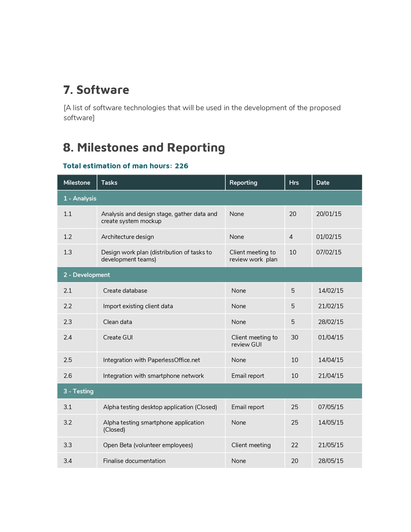Click the date 21/02/15

point(331,306)
